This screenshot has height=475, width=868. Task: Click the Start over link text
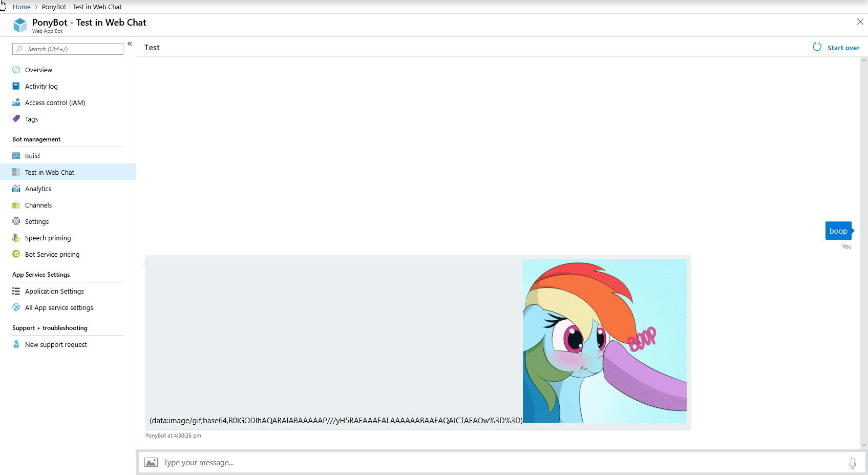point(843,48)
